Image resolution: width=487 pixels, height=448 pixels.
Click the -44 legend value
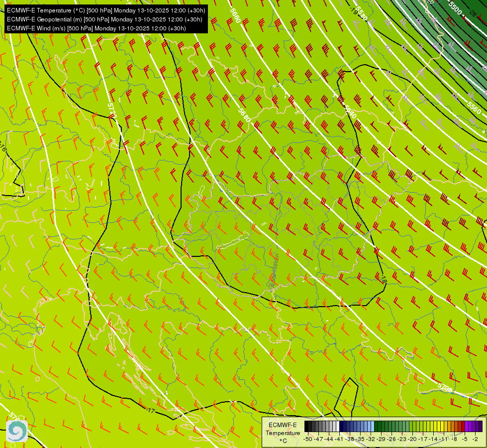tap(329, 439)
